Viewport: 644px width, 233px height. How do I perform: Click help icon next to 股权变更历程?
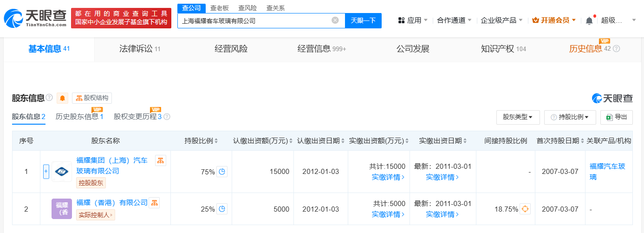click(x=167, y=117)
